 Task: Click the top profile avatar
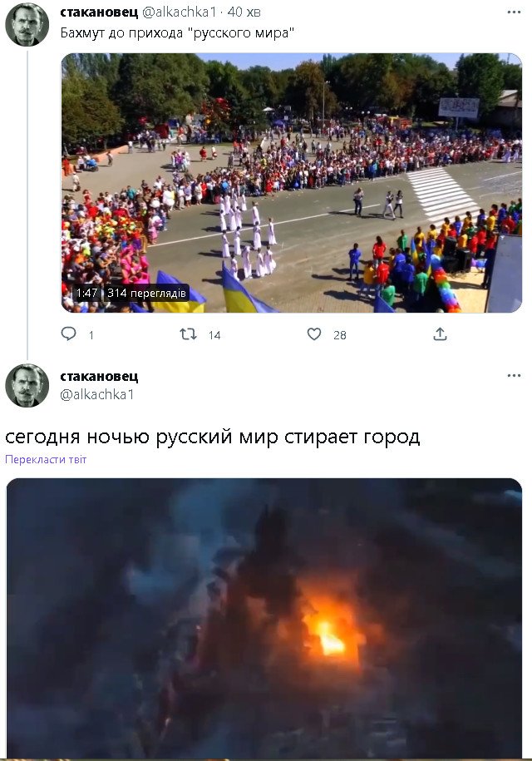pos(27,25)
